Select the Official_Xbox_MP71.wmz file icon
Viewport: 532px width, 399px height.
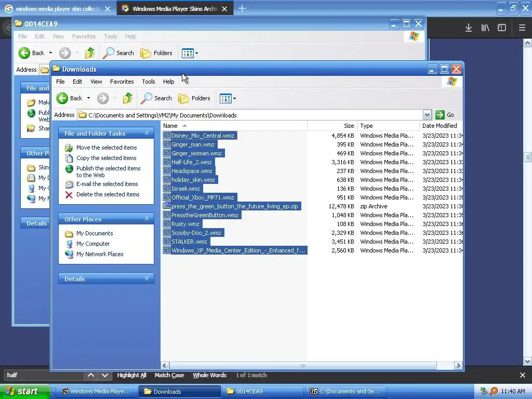pos(167,197)
